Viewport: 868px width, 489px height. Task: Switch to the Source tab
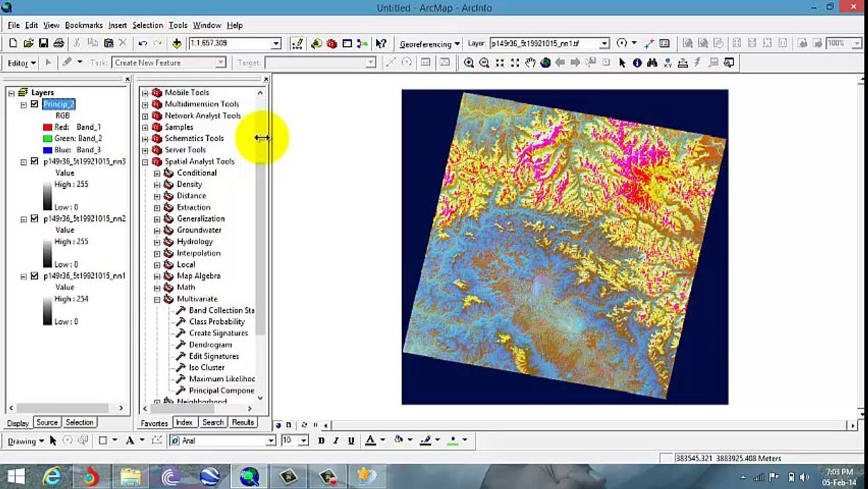click(47, 422)
